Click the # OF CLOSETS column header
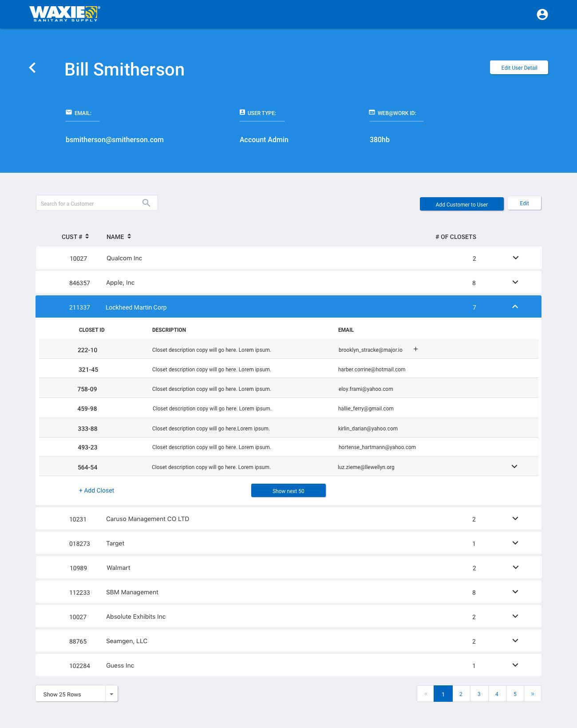Image resolution: width=577 pixels, height=728 pixels. pyautogui.click(x=456, y=237)
